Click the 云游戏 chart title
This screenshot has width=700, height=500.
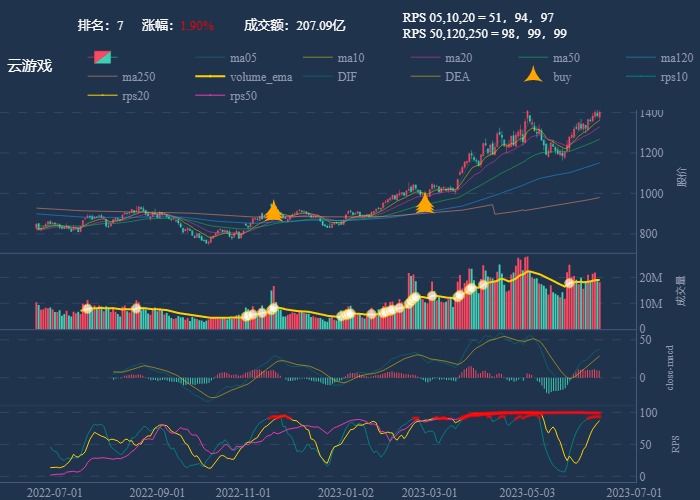(29, 66)
